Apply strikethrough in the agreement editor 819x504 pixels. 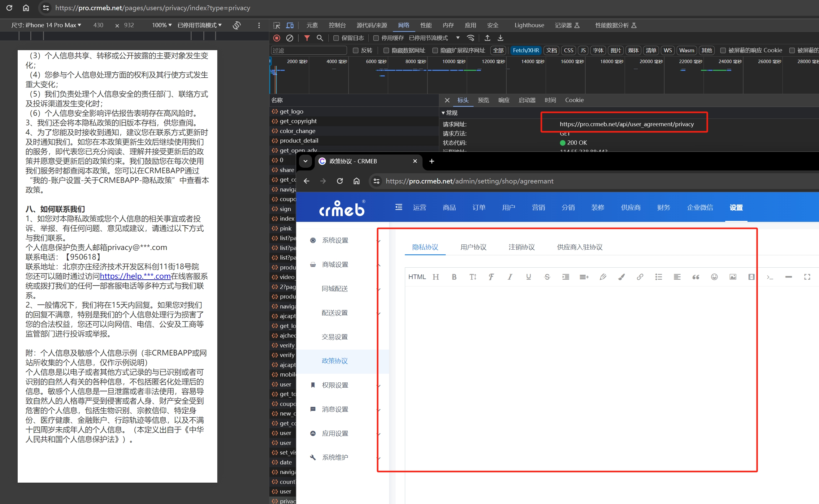coord(547,277)
